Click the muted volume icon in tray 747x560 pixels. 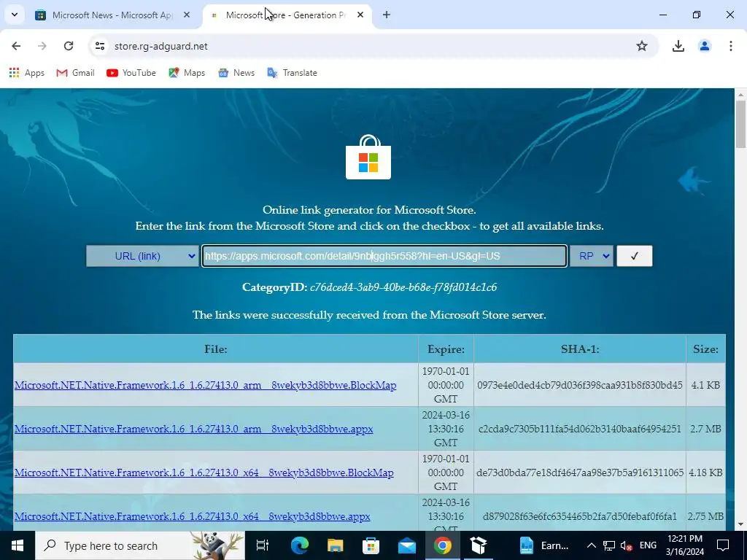click(x=627, y=545)
